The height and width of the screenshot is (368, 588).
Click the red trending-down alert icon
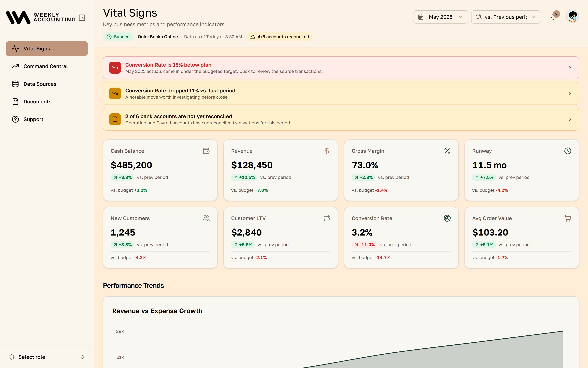(115, 68)
